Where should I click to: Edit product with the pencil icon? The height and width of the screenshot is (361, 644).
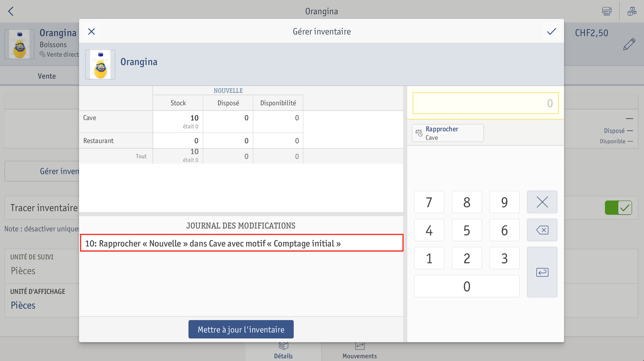coord(629,44)
